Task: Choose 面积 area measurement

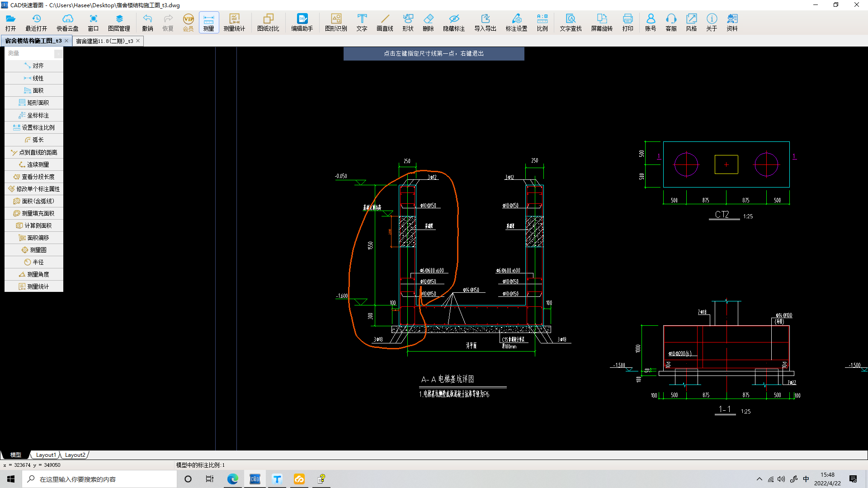Action: click(x=34, y=90)
